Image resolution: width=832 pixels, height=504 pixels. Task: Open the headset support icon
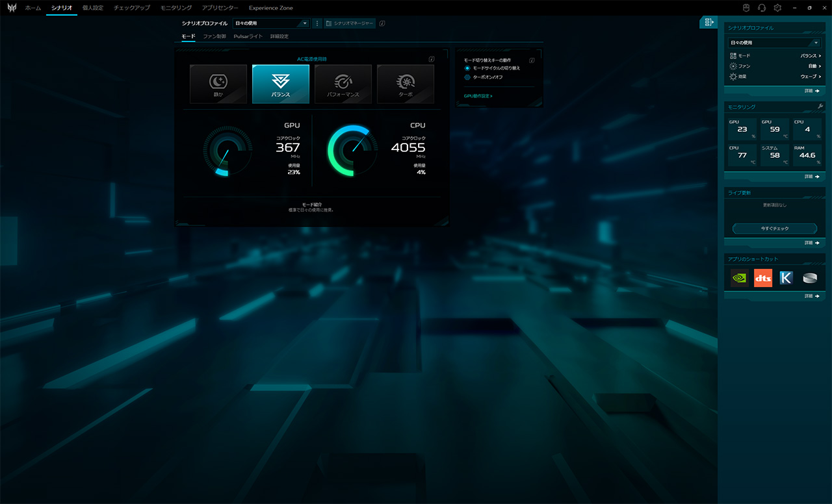pyautogui.click(x=762, y=8)
